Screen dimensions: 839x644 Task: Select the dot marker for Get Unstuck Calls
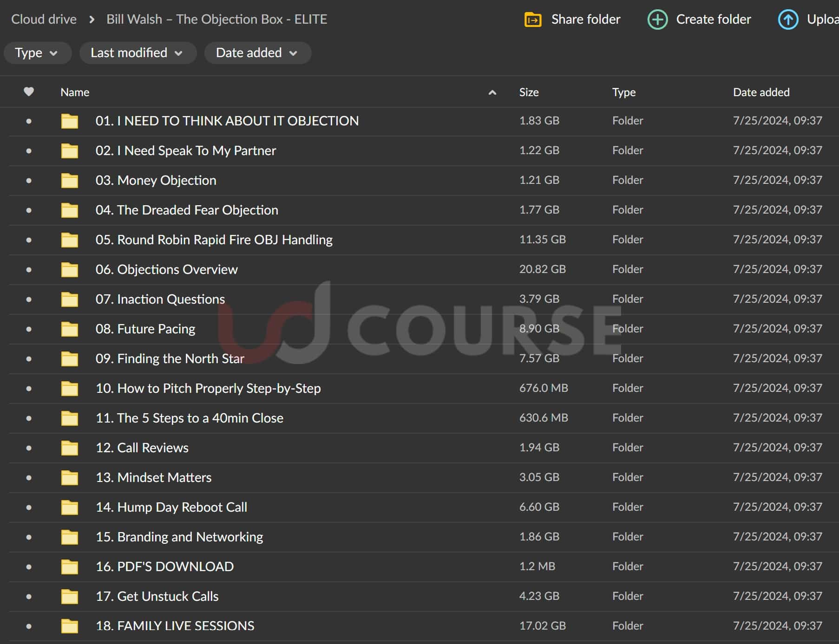pyautogui.click(x=29, y=597)
